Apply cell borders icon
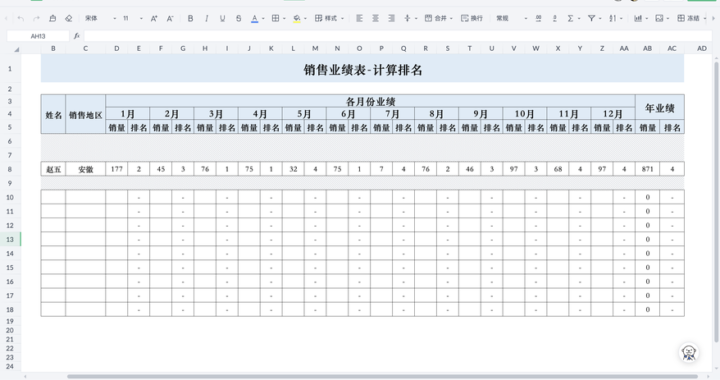Screen dimensions: 720x380 (275, 18)
